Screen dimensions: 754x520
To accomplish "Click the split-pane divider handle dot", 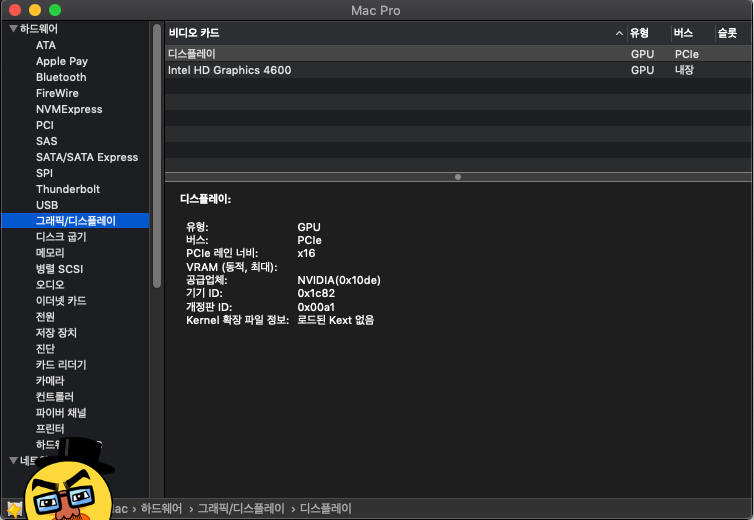I will tap(458, 177).
